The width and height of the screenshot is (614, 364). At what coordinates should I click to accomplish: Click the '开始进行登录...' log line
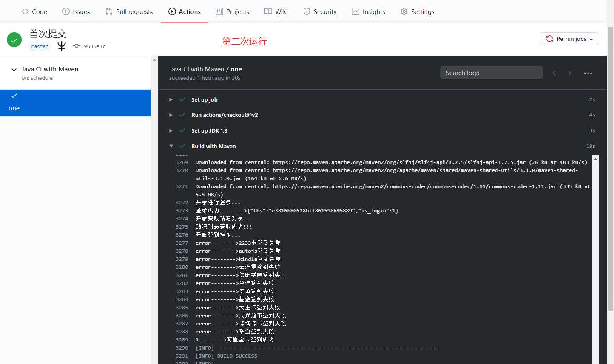tap(218, 203)
